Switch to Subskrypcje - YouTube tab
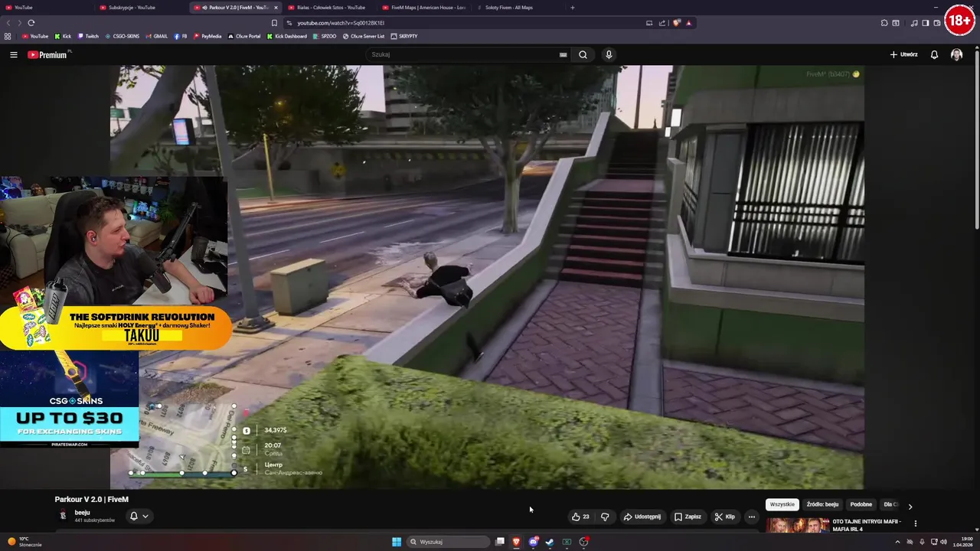The image size is (980, 551). 141,8
